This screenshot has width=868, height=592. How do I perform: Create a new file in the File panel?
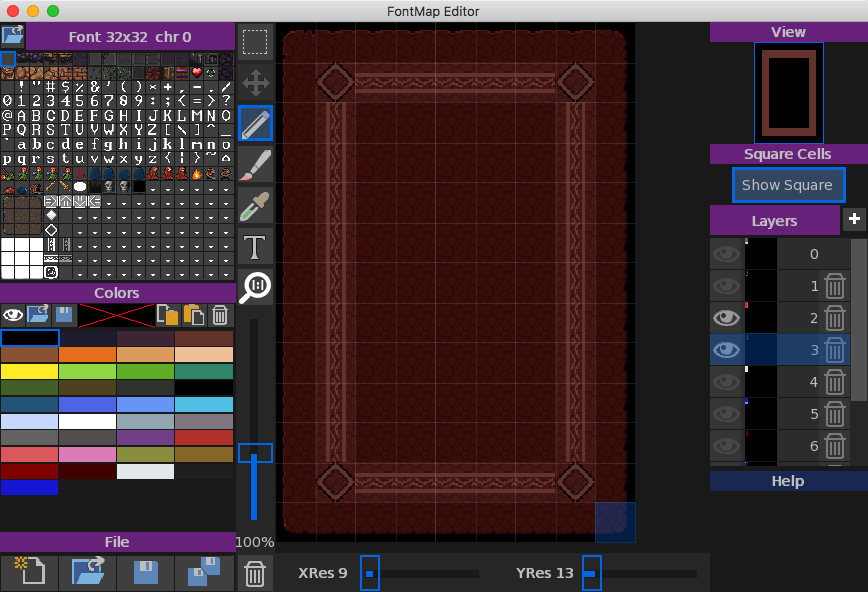pyautogui.click(x=29, y=573)
